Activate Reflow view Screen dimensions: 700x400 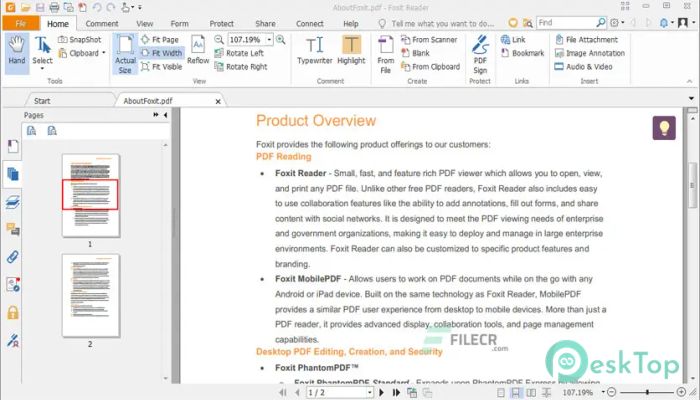coord(198,50)
